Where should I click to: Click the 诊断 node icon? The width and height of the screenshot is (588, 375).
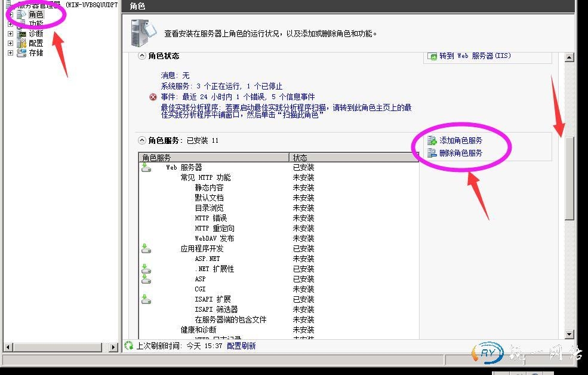point(21,33)
